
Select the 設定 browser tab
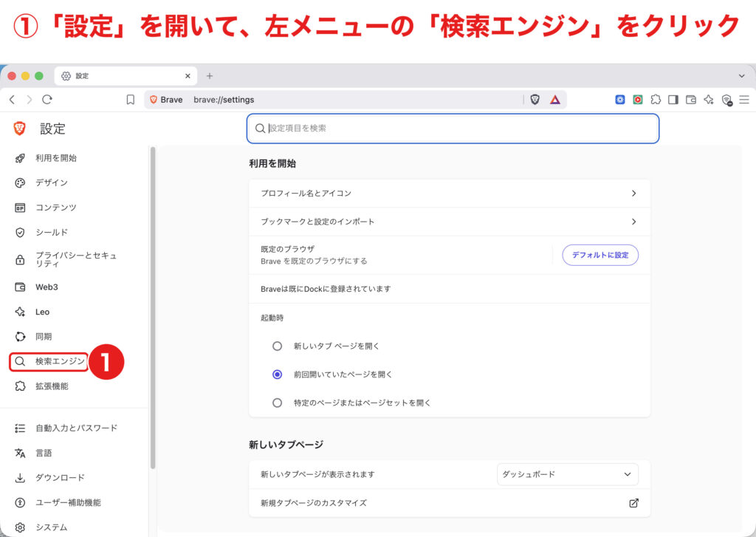(126, 76)
